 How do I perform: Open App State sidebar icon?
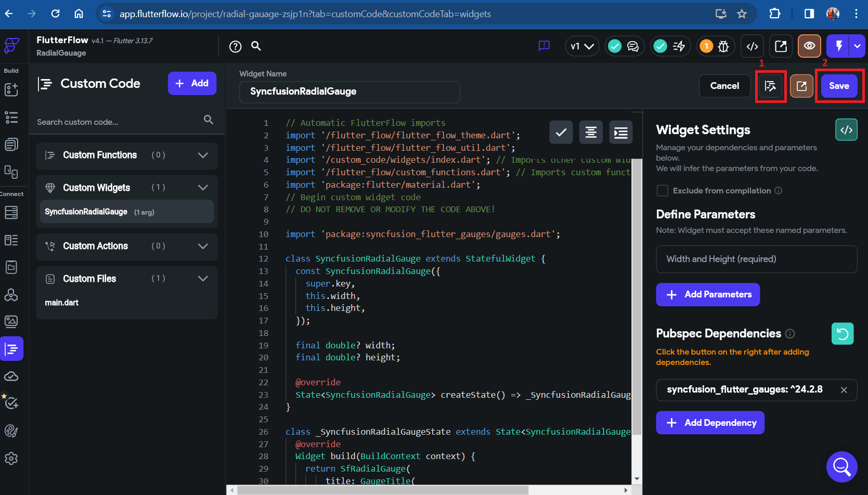pos(11,267)
